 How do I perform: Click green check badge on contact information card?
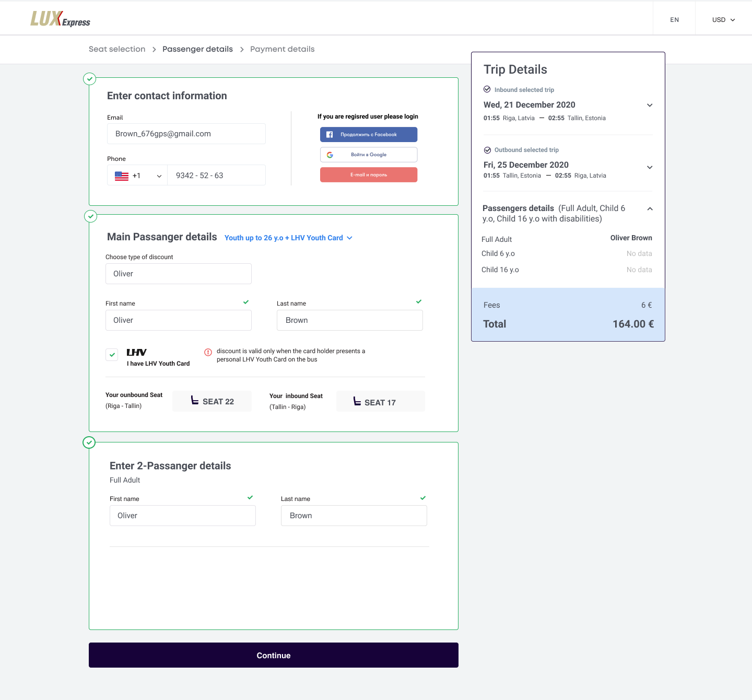(x=90, y=79)
